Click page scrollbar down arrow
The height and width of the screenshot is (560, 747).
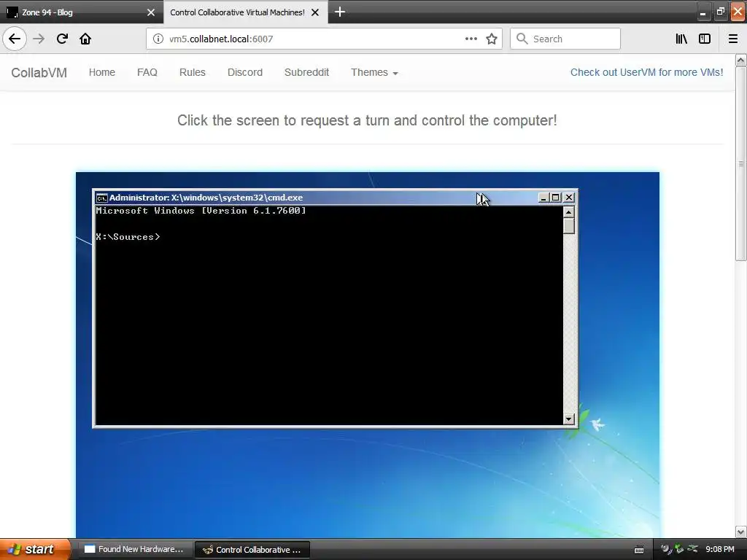pyautogui.click(x=740, y=532)
